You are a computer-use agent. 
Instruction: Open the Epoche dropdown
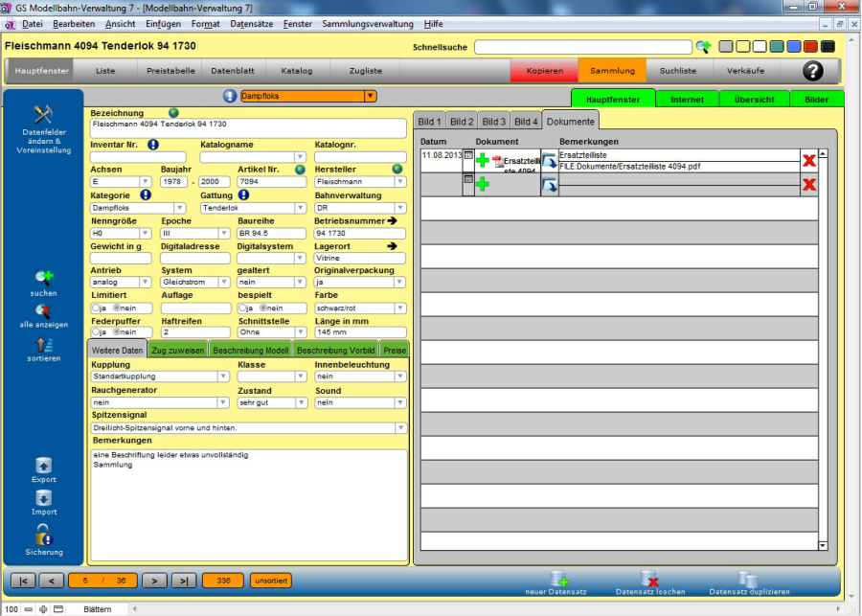[223, 233]
